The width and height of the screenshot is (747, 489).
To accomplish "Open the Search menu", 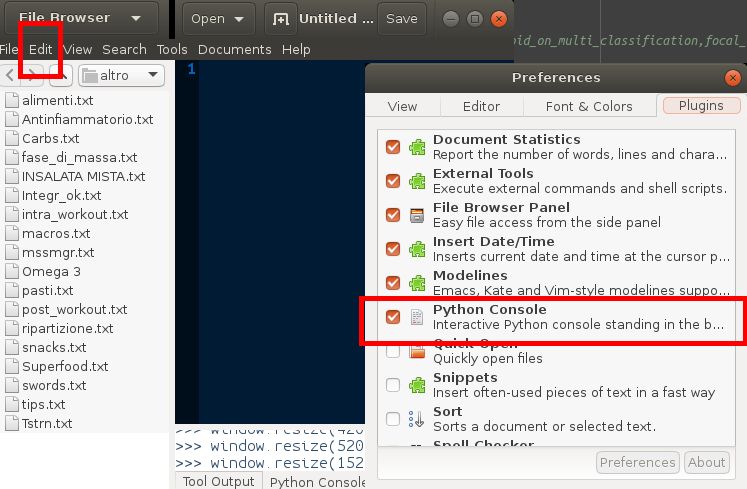I will coord(124,50).
